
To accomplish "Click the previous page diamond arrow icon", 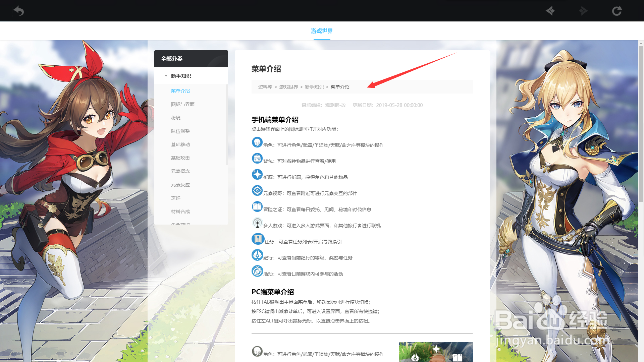I will [550, 11].
